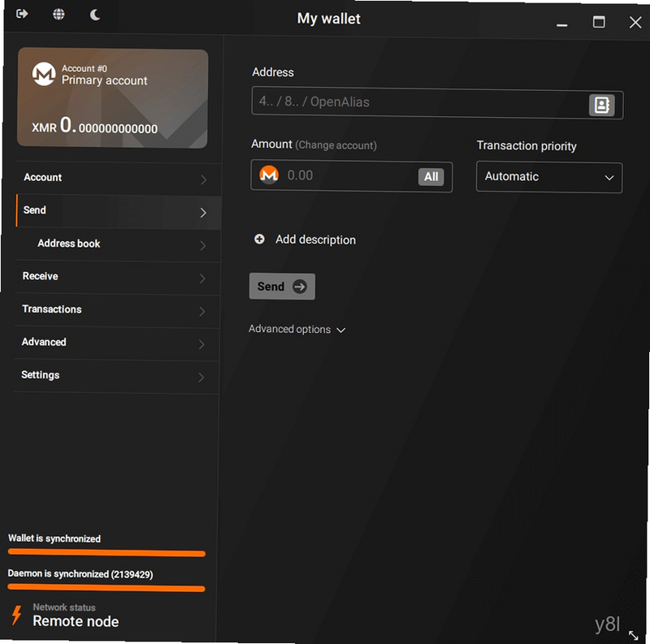Click the wallet synchronized progress bar

(106, 552)
